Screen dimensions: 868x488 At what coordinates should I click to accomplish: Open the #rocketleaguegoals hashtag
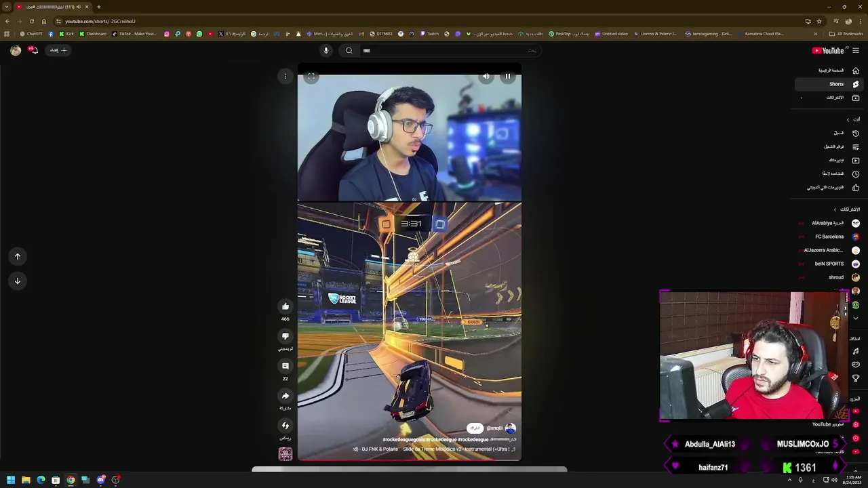point(403,440)
